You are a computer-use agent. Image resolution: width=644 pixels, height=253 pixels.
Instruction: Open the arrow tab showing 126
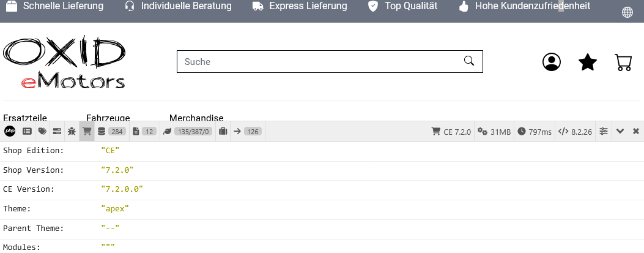tap(247, 131)
